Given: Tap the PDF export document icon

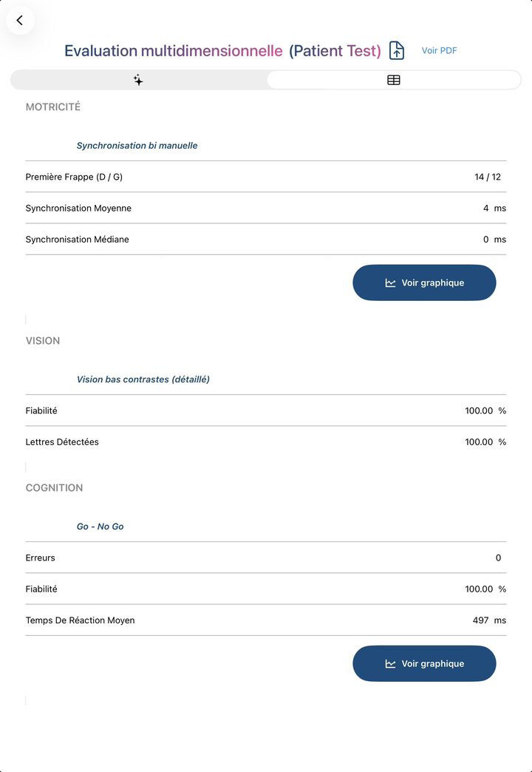Looking at the screenshot, I should [x=397, y=50].
